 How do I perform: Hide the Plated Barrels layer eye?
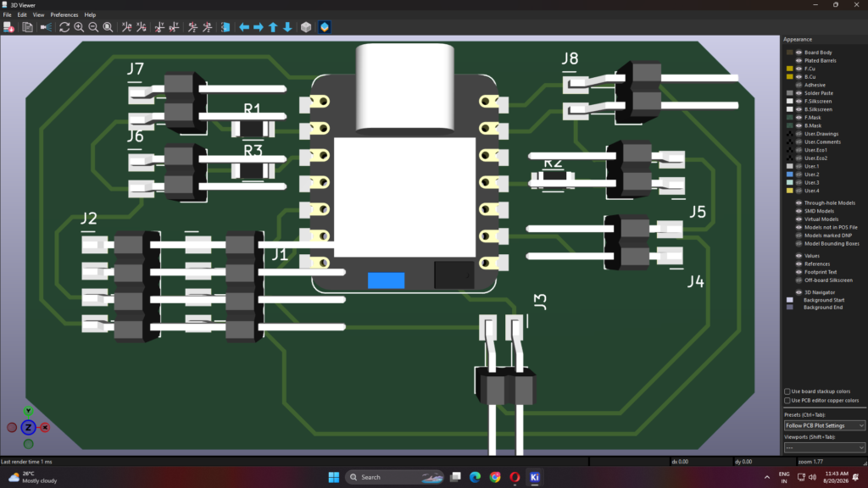[x=798, y=61]
